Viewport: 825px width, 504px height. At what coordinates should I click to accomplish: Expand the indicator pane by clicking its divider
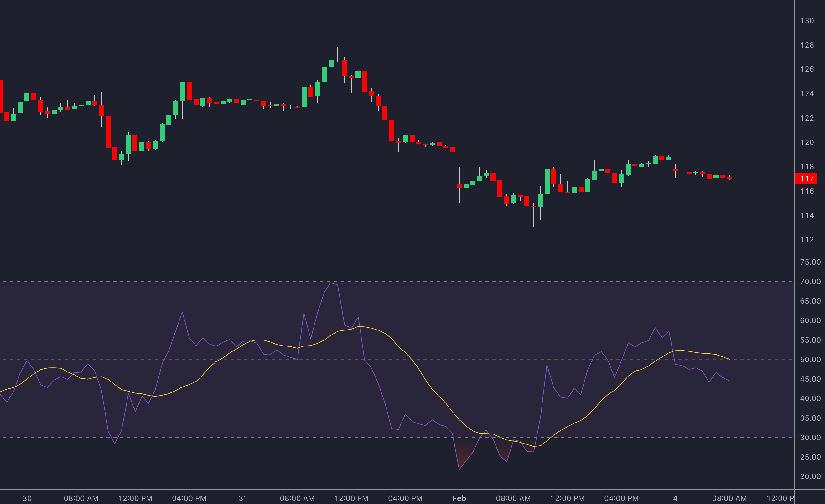402,258
